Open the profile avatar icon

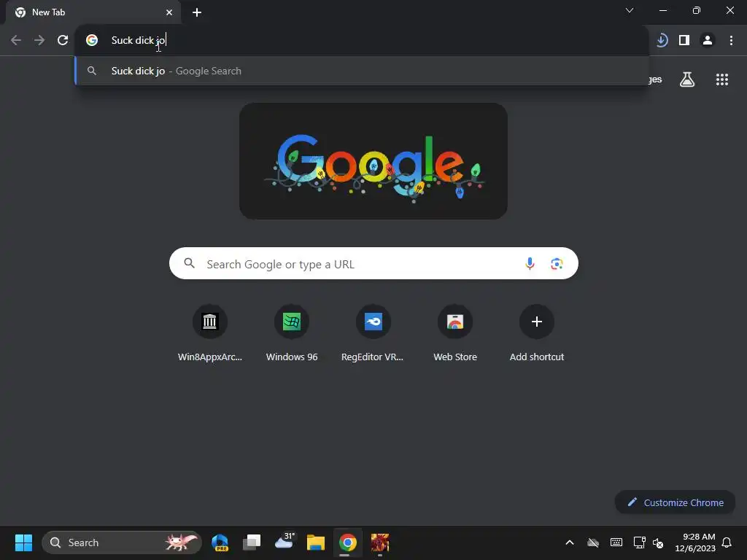(708, 41)
